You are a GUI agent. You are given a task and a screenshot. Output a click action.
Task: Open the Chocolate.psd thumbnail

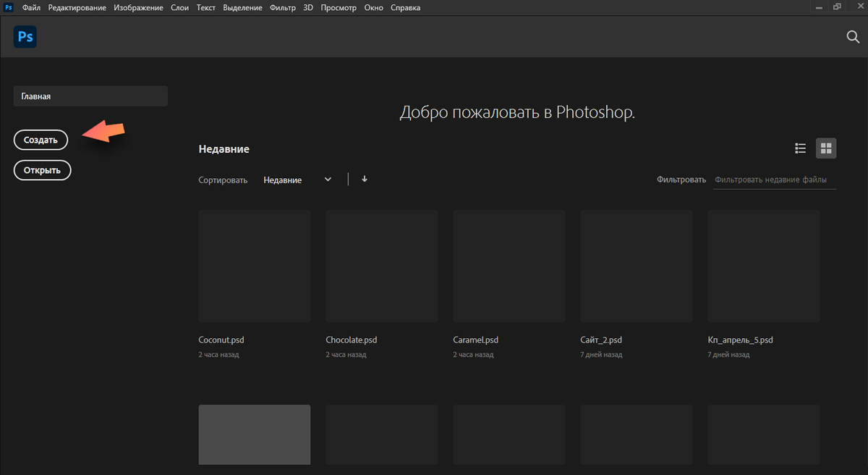click(382, 266)
